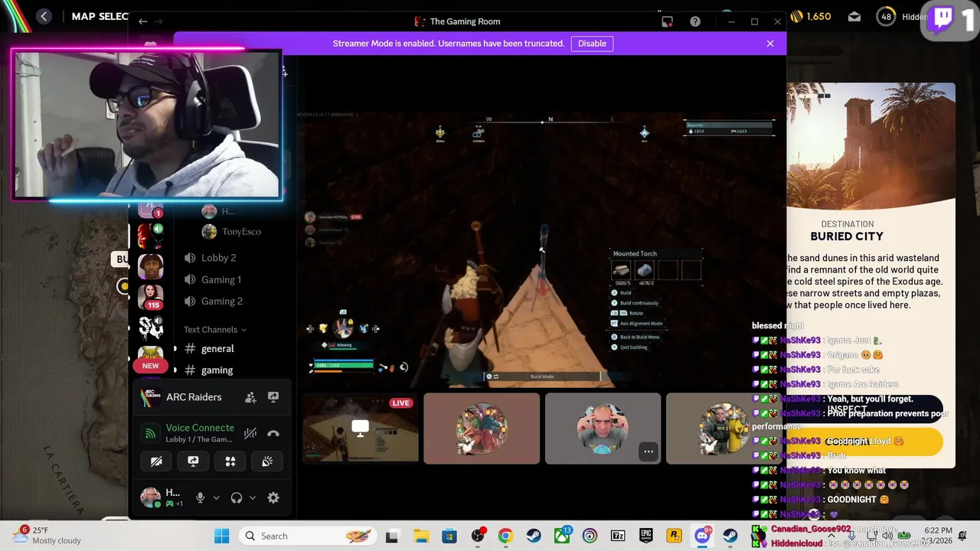Select the second participant avatar tile
This screenshot has width=980, height=551.
482,429
